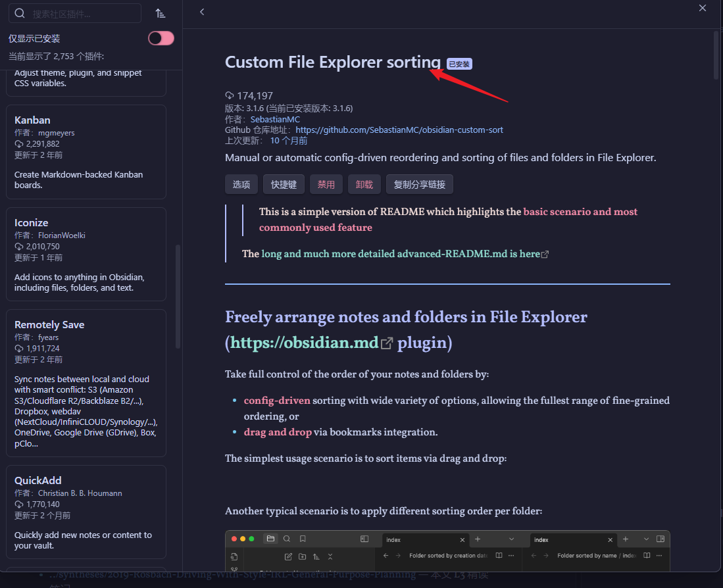This screenshot has height=588, width=723.
Task: Open the Remotely Save plugin card
Action: [x=86, y=383]
